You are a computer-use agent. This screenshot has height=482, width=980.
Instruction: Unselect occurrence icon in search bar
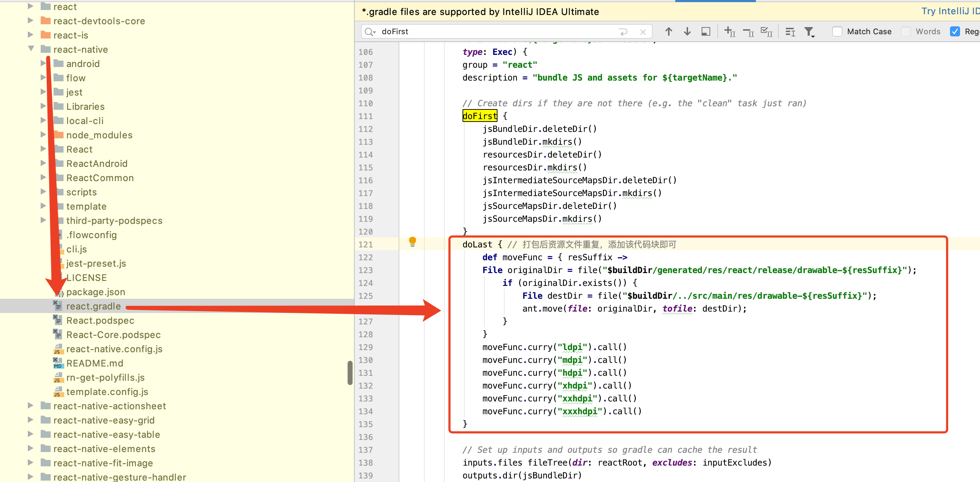click(x=748, y=32)
